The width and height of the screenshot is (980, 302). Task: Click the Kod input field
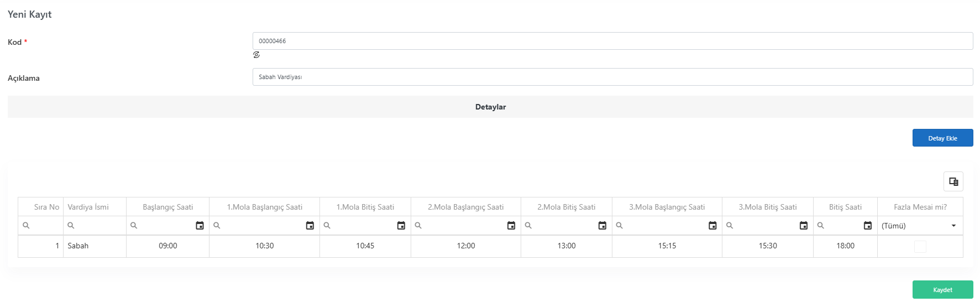[612, 41]
